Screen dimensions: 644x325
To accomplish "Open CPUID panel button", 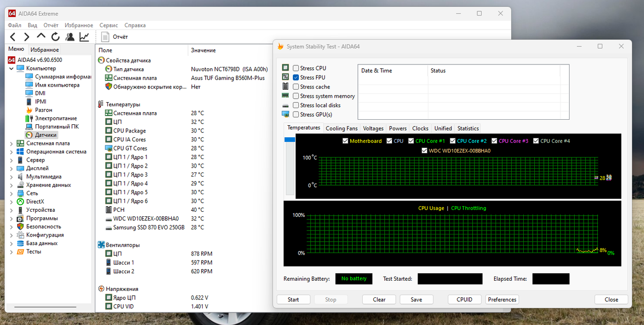I will click(x=464, y=299).
